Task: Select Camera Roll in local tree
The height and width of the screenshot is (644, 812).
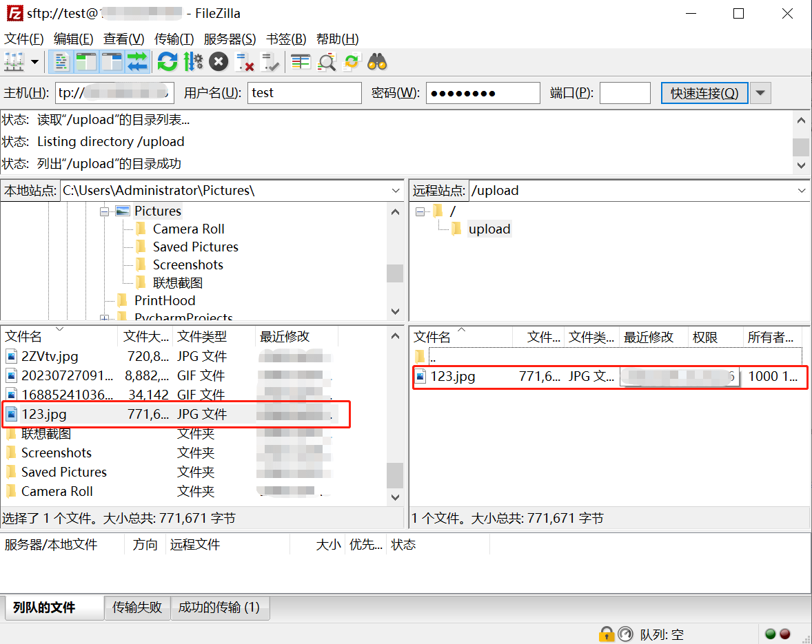Action: coord(188,229)
